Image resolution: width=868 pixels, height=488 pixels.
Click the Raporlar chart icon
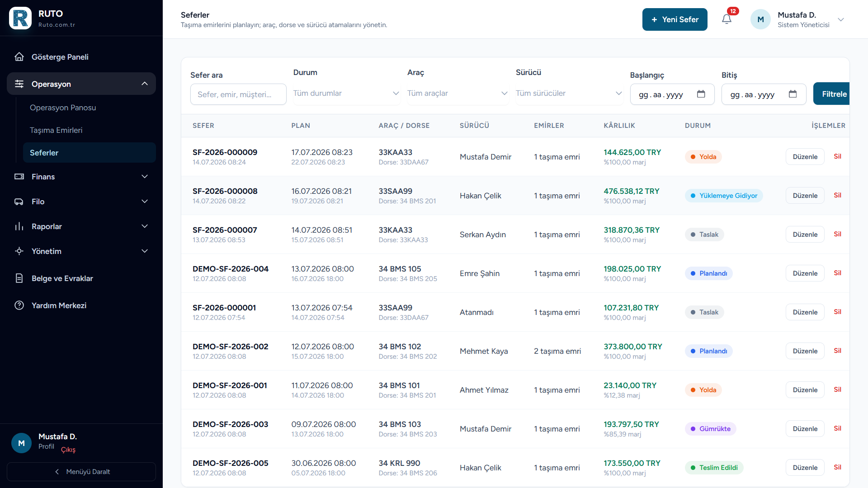coord(19,226)
